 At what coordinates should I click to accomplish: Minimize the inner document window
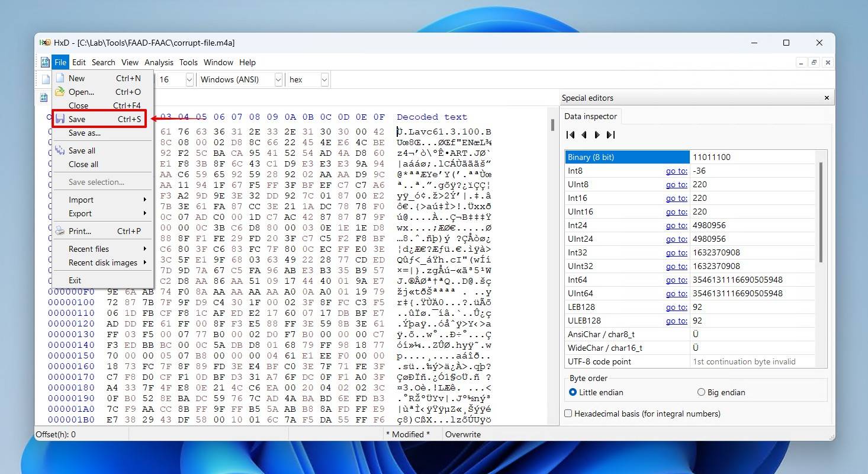click(x=801, y=62)
